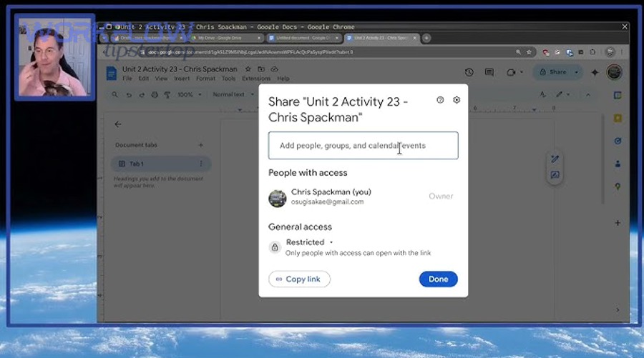Click the Gemini sparkle icon

(x=595, y=72)
